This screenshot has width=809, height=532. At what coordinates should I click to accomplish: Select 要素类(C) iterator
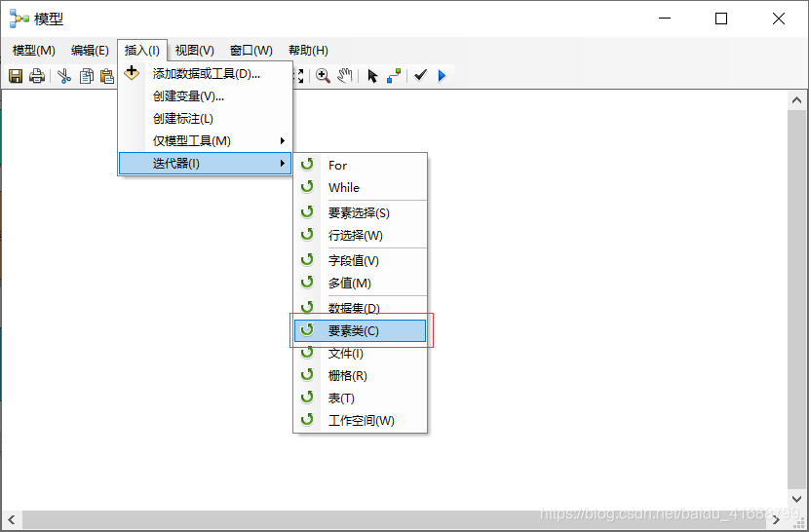(360, 330)
